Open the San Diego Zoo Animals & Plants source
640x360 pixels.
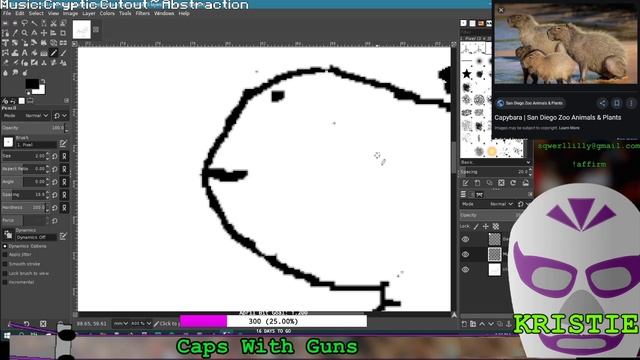pyautogui.click(x=530, y=103)
